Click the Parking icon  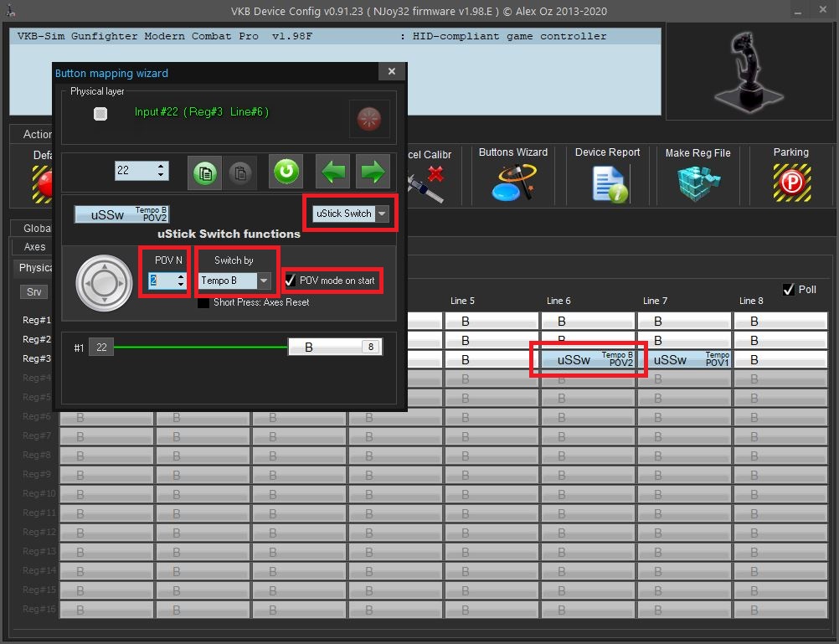tap(792, 183)
